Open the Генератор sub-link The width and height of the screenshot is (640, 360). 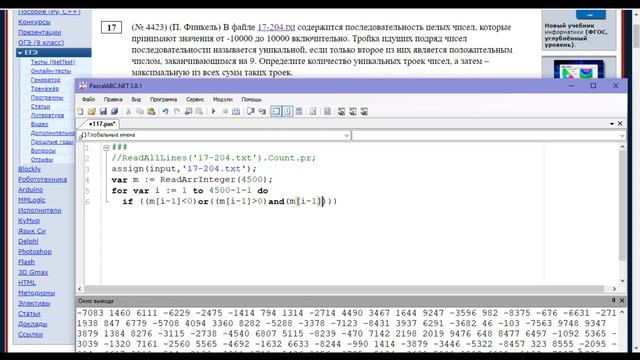[46, 80]
